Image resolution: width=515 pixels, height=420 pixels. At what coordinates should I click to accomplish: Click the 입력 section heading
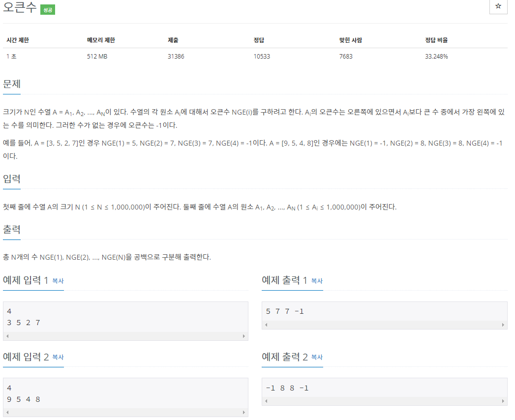click(12, 179)
